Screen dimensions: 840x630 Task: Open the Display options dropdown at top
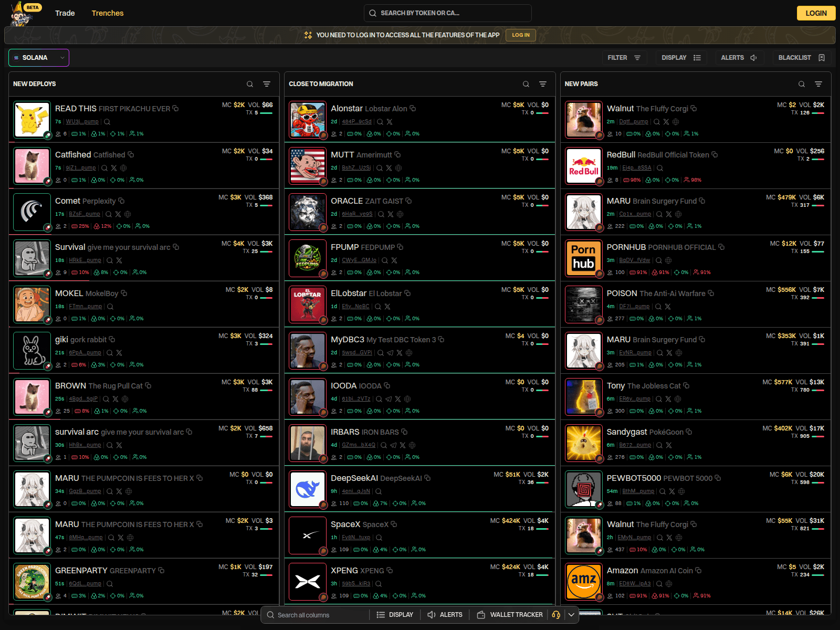coord(681,58)
